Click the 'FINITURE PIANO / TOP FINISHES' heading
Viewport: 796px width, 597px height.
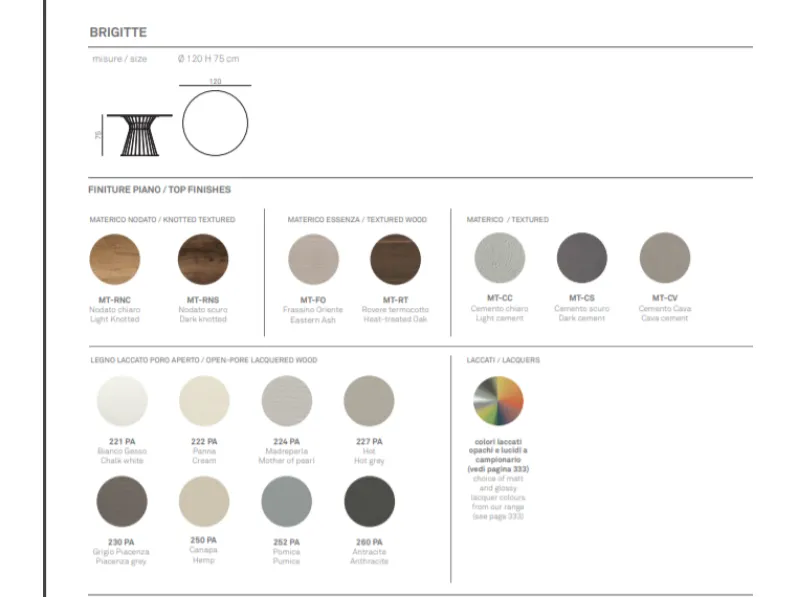pyautogui.click(x=159, y=189)
